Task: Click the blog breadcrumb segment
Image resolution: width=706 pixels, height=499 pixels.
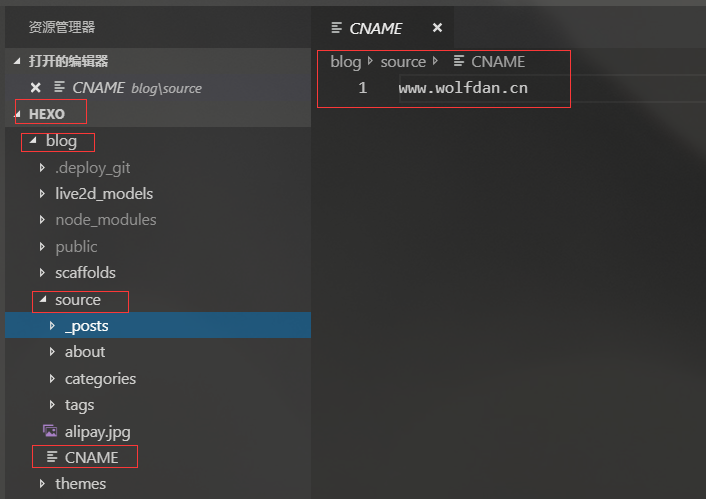Action: click(x=345, y=61)
